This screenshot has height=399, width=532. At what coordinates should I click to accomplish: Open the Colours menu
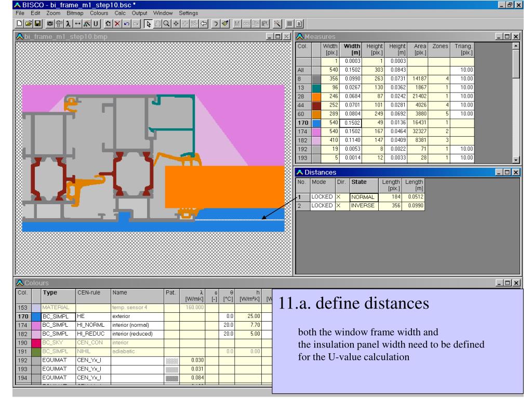[99, 13]
